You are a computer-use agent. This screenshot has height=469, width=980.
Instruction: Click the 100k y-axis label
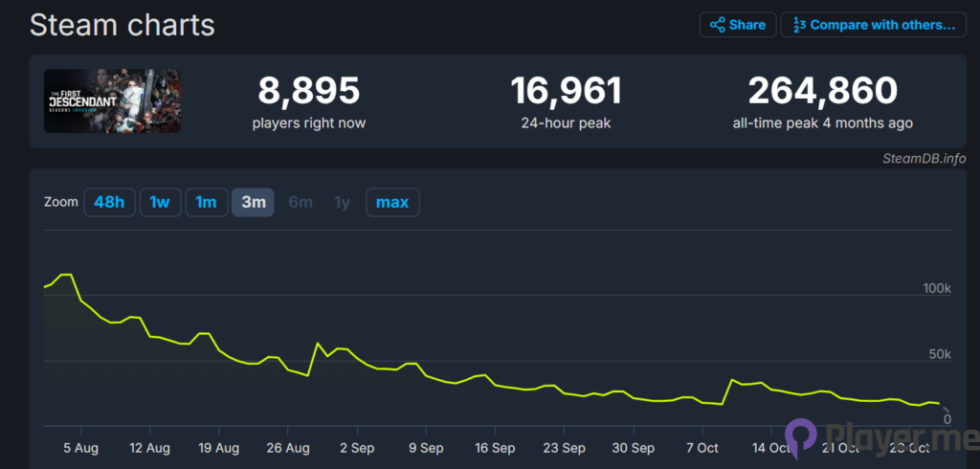click(x=936, y=289)
